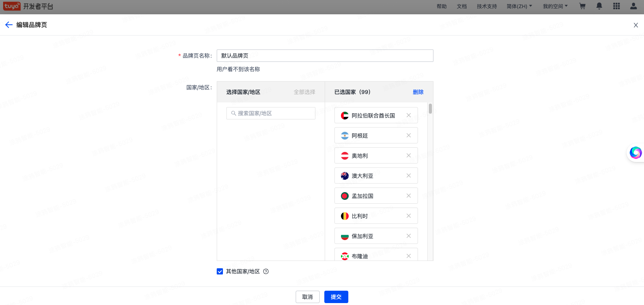This screenshot has width=644, height=305.
Task: Open the floating AI assistant icon
Action: pyautogui.click(x=635, y=153)
